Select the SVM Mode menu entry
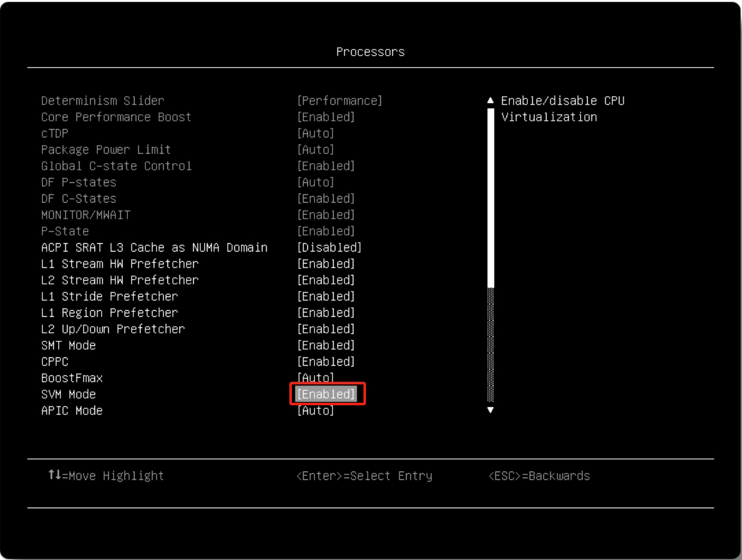 (68, 394)
